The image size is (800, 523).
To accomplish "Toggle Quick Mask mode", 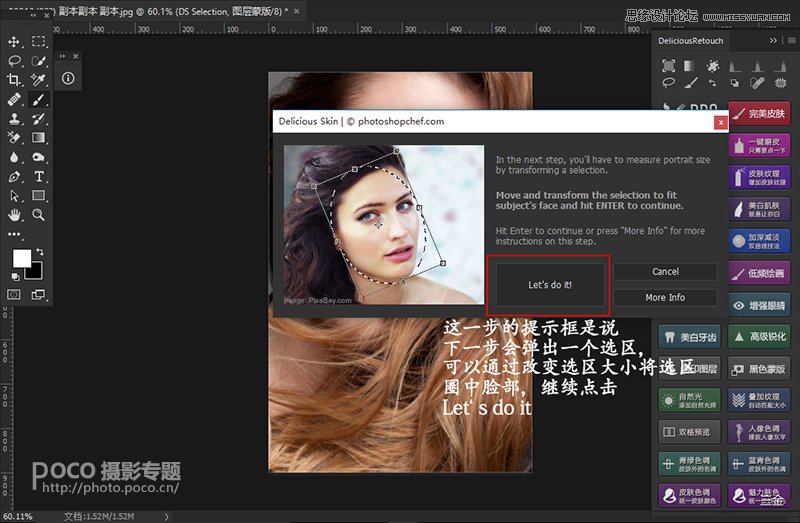I will [14, 294].
